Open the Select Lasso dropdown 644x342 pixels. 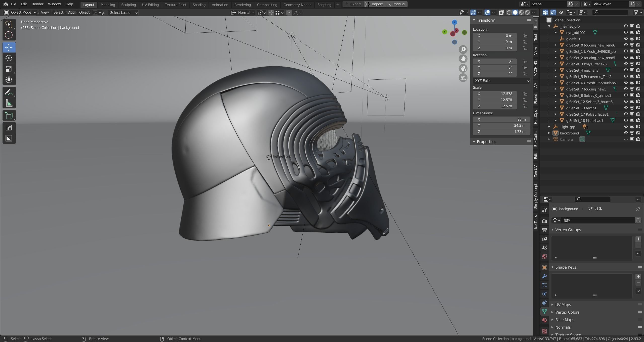[123, 13]
